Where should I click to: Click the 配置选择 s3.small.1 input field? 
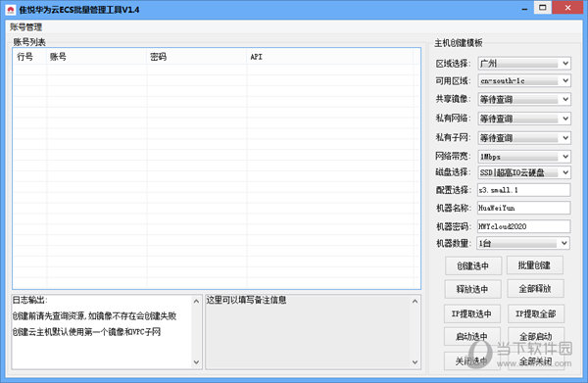(524, 190)
